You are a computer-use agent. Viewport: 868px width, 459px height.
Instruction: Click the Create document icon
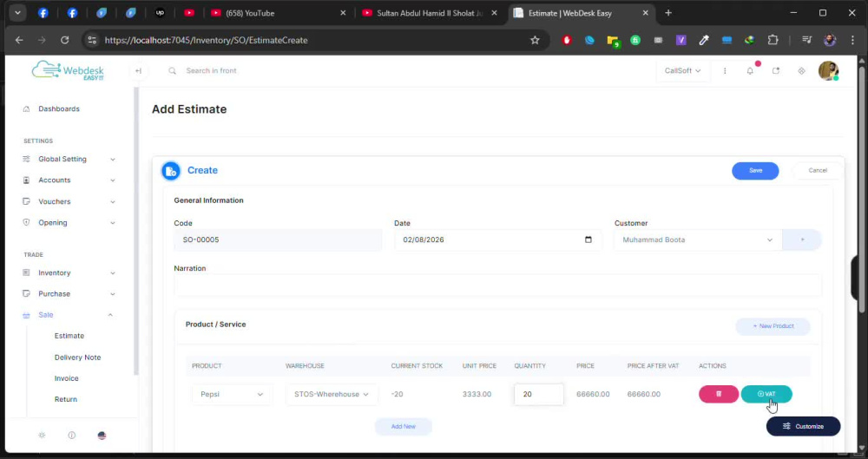pyautogui.click(x=171, y=171)
